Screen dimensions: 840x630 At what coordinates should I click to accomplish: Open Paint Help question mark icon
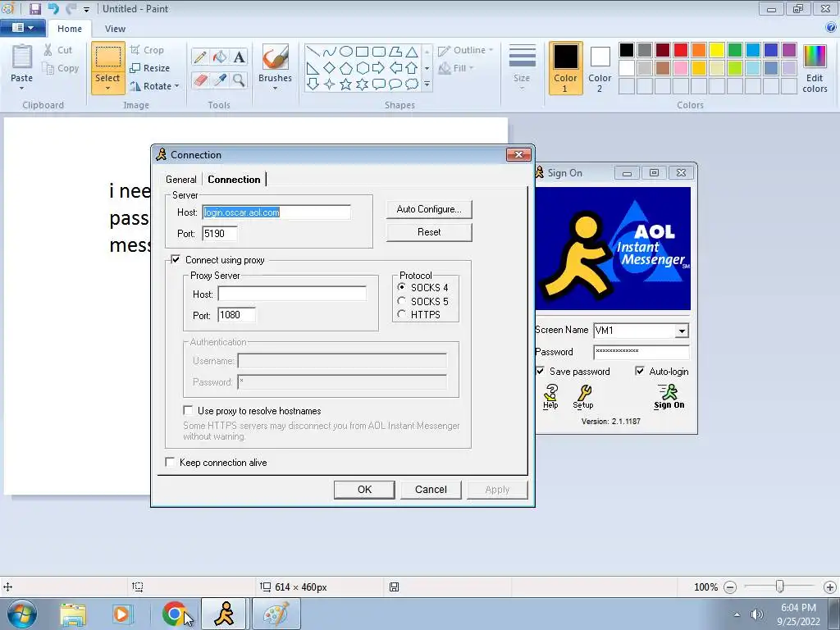pos(831,28)
